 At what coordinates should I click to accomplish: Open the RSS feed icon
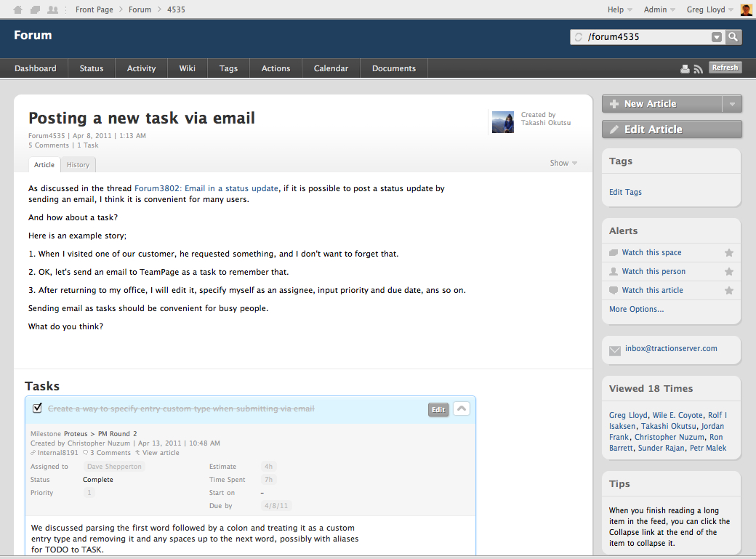(x=698, y=68)
